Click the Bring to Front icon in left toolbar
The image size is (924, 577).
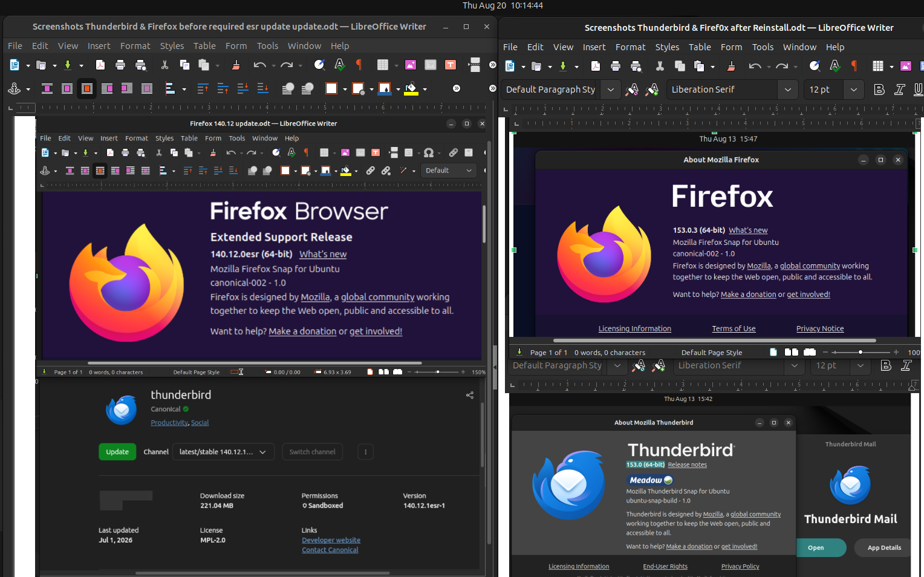pyautogui.click(x=288, y=89)
